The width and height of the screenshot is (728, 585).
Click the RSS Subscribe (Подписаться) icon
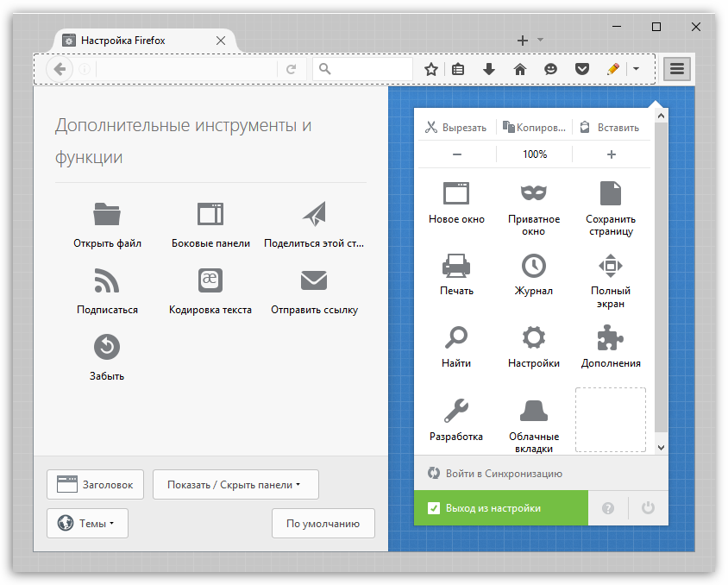pyautogui.click(x=107, y=280)
